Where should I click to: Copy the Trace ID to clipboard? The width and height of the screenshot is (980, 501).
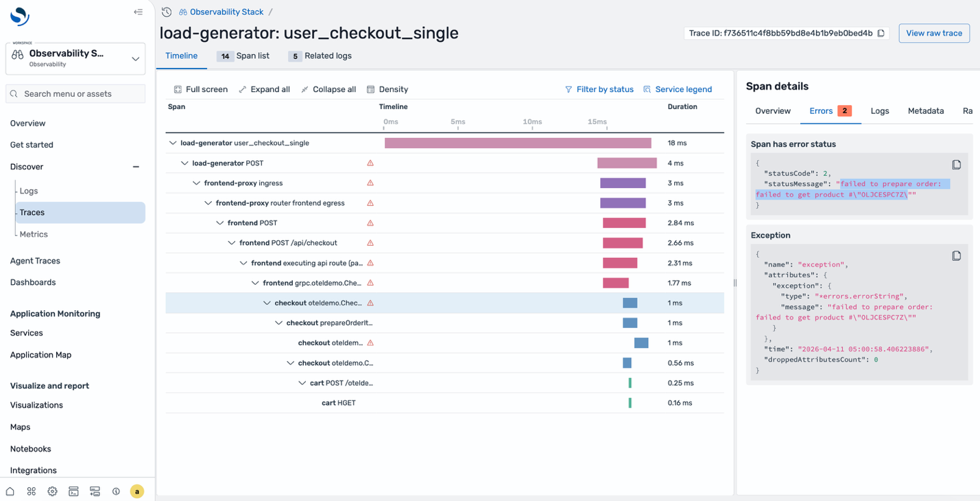point(879,32)
